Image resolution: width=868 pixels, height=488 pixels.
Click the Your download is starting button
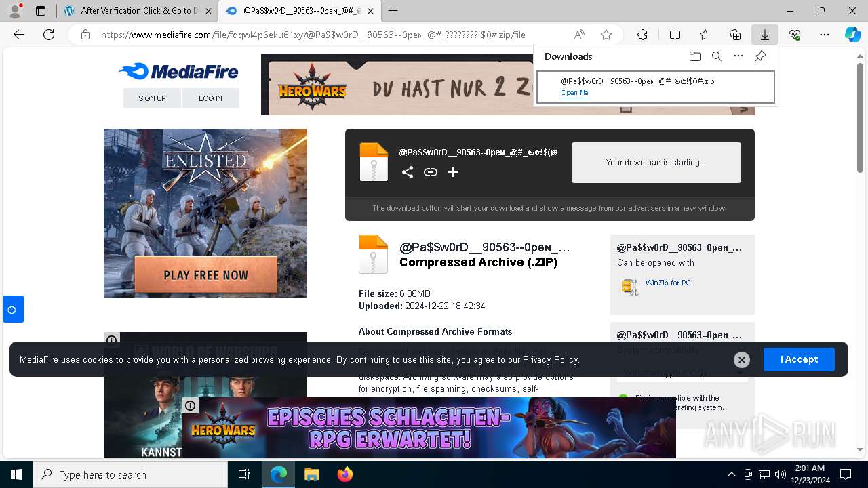(x=656, y=163)
